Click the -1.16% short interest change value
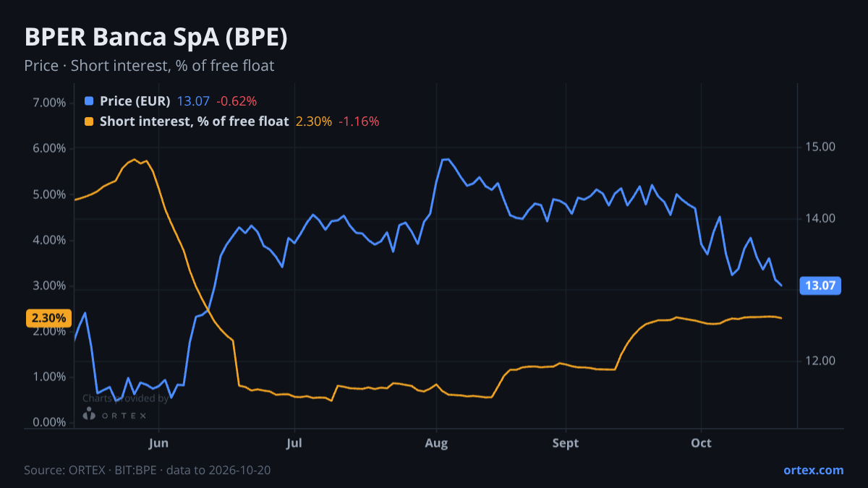 point(359,121)
